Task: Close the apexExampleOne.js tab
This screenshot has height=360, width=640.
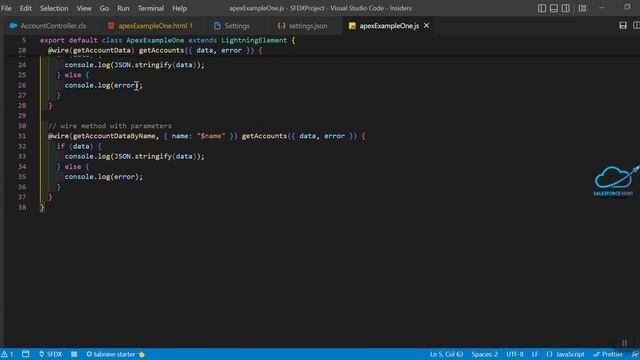Action: pyautogui.click(x=427, y=26)
